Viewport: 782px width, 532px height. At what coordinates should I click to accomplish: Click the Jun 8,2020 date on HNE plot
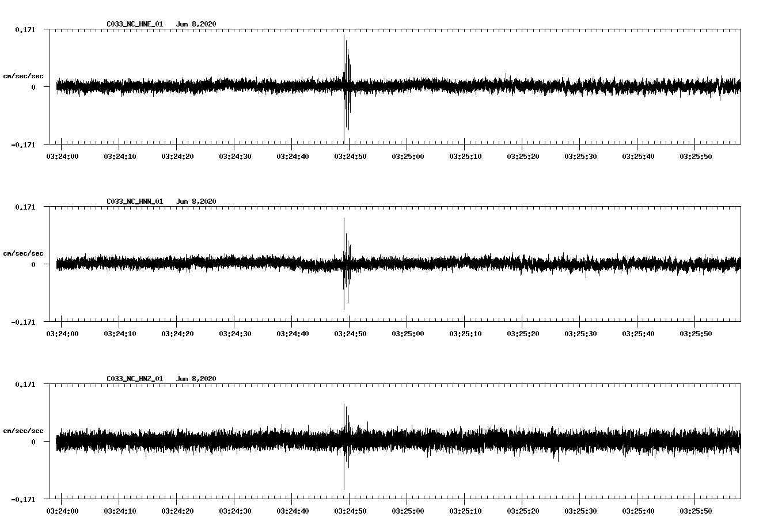pyautogui.click(x=196, y=24)
